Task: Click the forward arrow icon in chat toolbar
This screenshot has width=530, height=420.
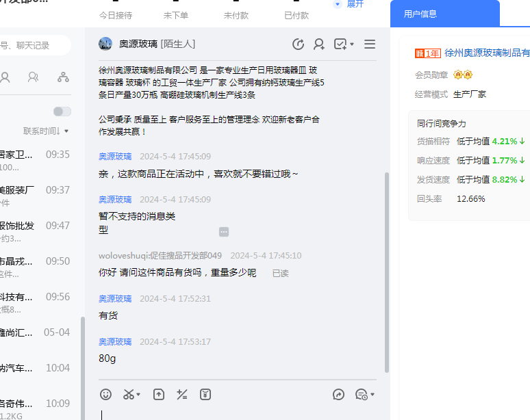Action: 338,394
